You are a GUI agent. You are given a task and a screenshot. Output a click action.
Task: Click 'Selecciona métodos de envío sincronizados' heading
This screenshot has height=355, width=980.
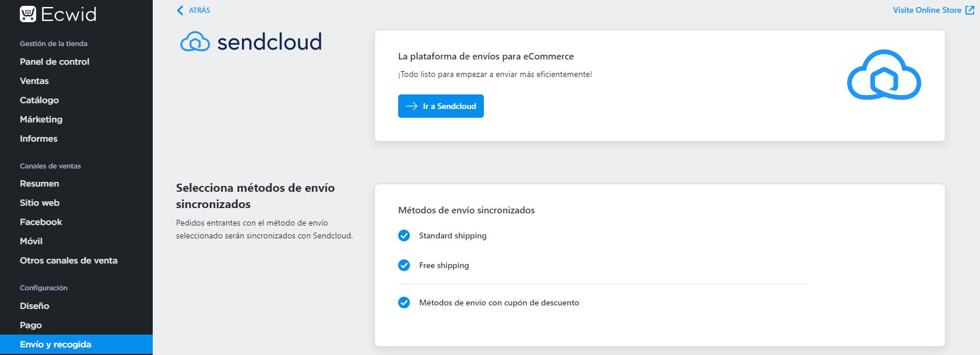[255, 196]
